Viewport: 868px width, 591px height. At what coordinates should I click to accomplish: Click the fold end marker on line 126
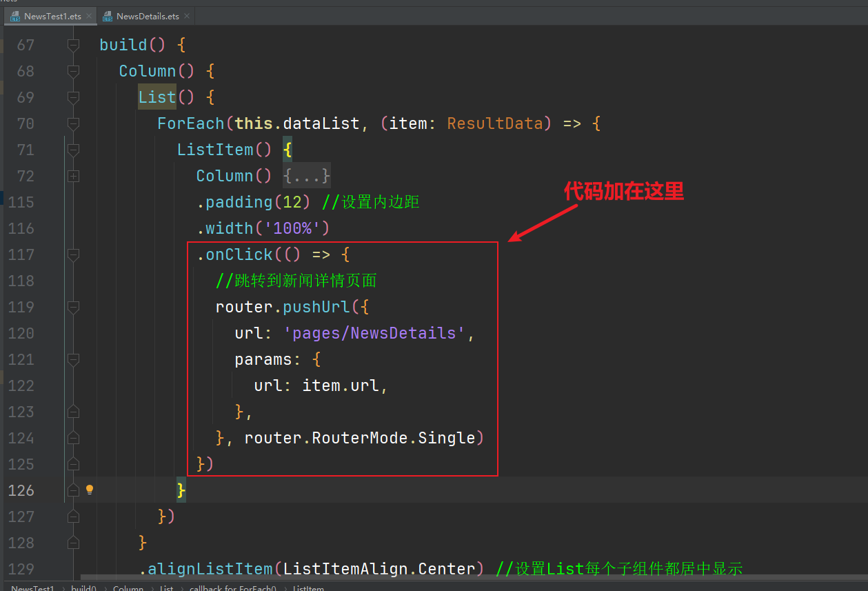[73, 490]
